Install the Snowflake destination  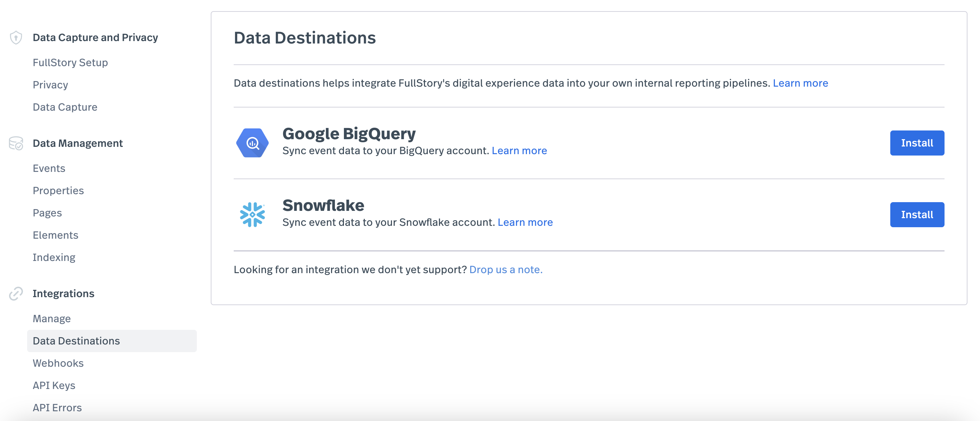tap(917, 214)
